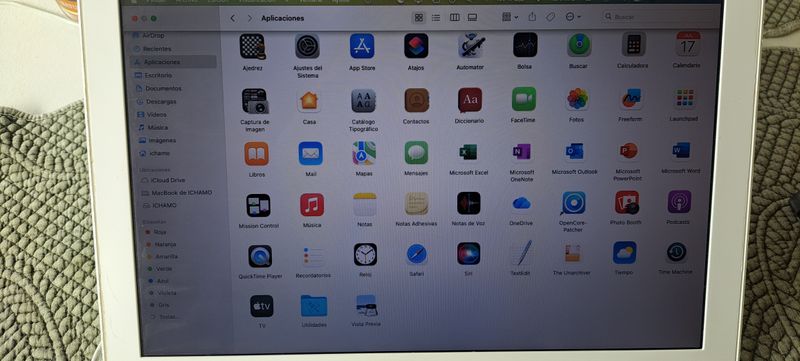This screenshot has width=800, height=361.
Task: Open the Música app icon
Action: coord(312,205)
